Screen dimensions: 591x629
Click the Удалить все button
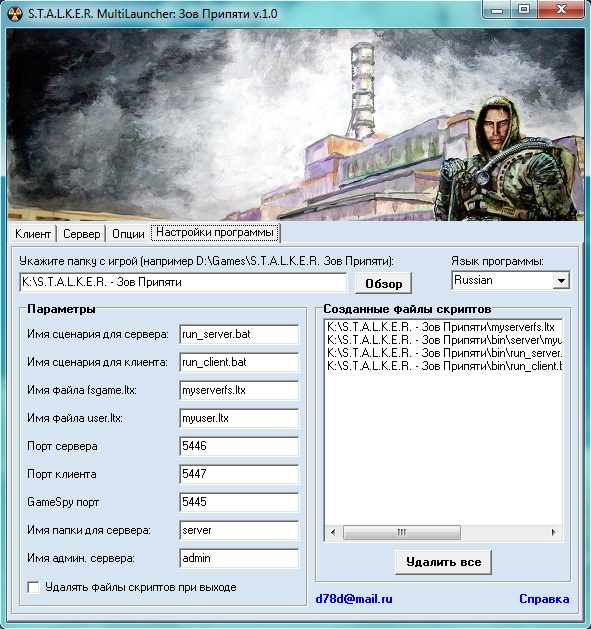(x=443, y=562)
